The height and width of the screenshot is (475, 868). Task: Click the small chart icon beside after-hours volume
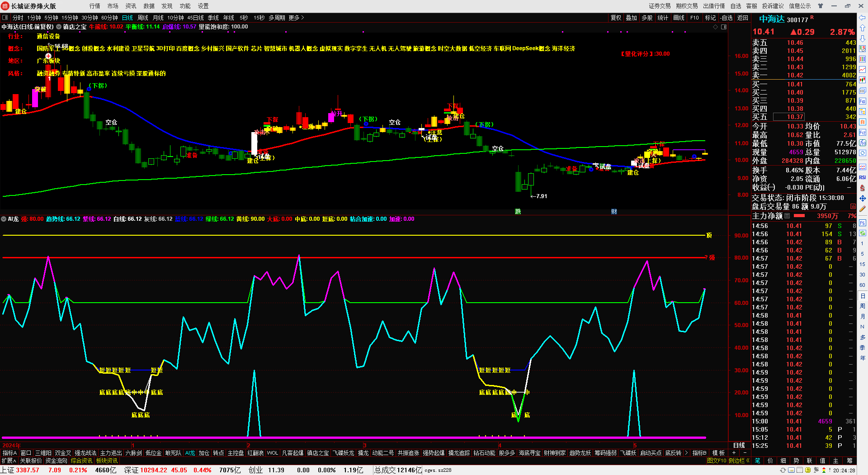[852, 206]
